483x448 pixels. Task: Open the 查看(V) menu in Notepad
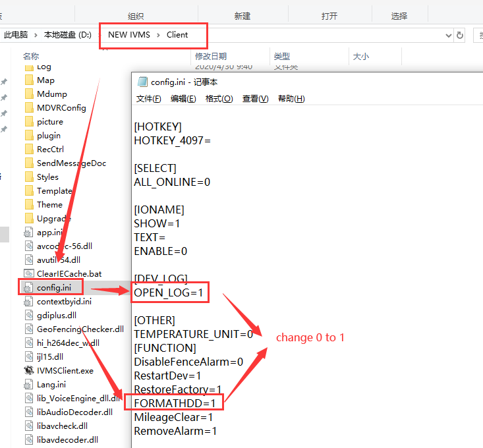[x=256, y=99]
